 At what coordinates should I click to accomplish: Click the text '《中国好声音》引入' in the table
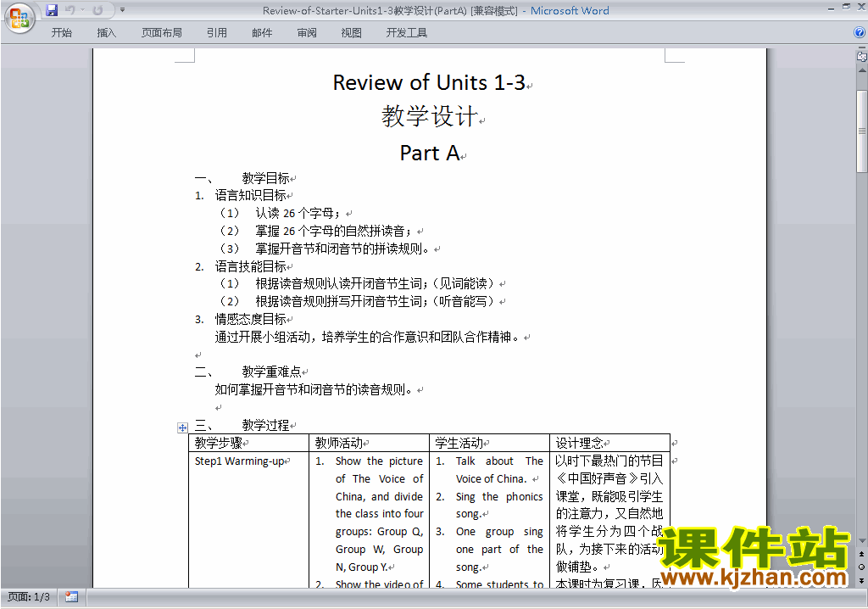(609, 478)
